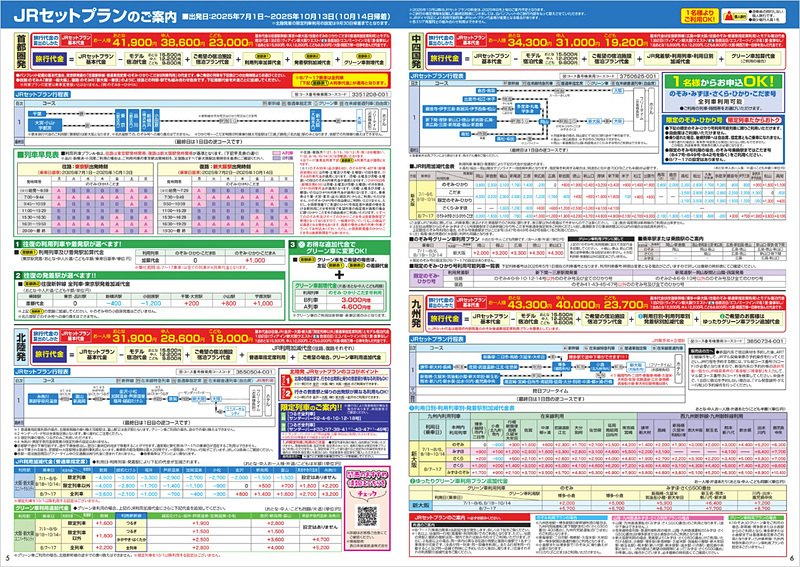
Task: Click "北陸発 JRセットプランのココがポイント" heading
Action: pyautogui.click(x=334, y=372)
